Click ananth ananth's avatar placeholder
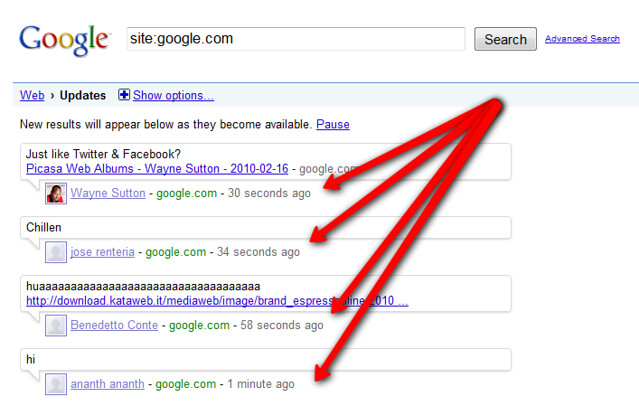This screenshot has height=406, width=639. coord(56,384)
